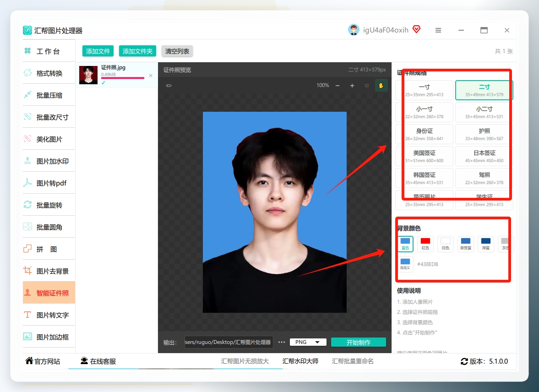Viewport: 539px width, 392px height.
Task: Pick the 渐变蓝 background swatch
Action: (465, 244)
